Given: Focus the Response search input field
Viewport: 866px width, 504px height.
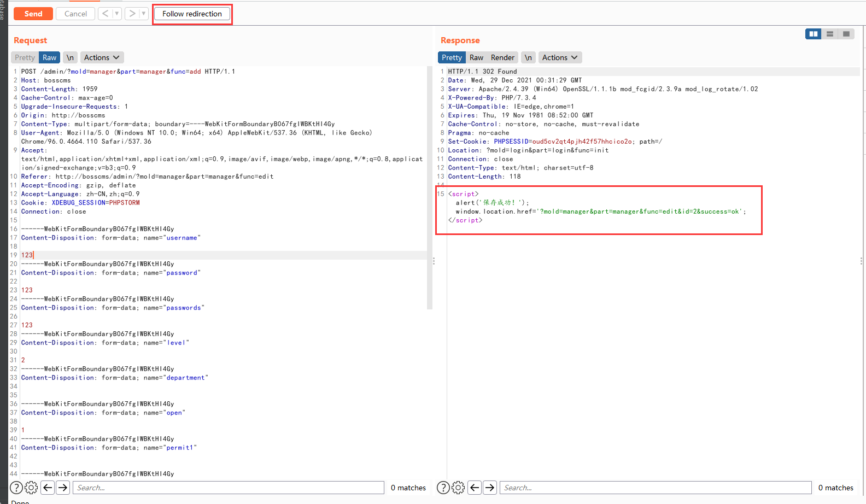Looking at the screenshot, I should point(656,488).
